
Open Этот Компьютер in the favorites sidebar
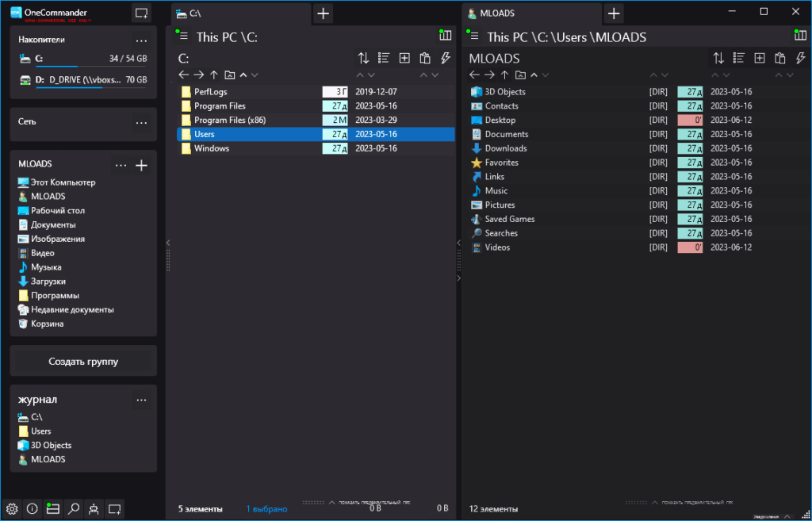point(56,182)
